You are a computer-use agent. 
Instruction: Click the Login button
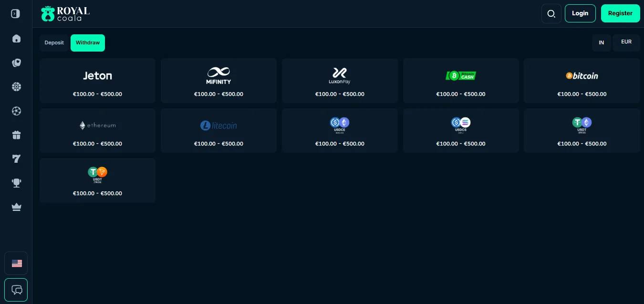click(x=580, y=13)
